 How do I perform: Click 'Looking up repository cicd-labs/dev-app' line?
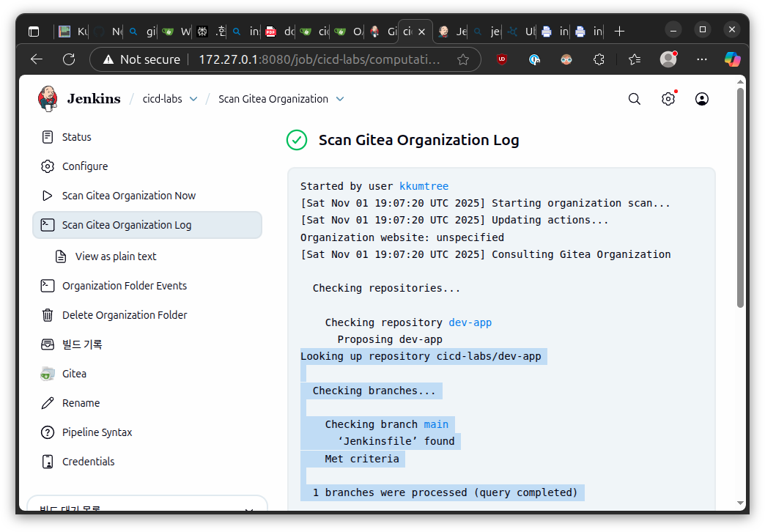[x=421, y=357]
